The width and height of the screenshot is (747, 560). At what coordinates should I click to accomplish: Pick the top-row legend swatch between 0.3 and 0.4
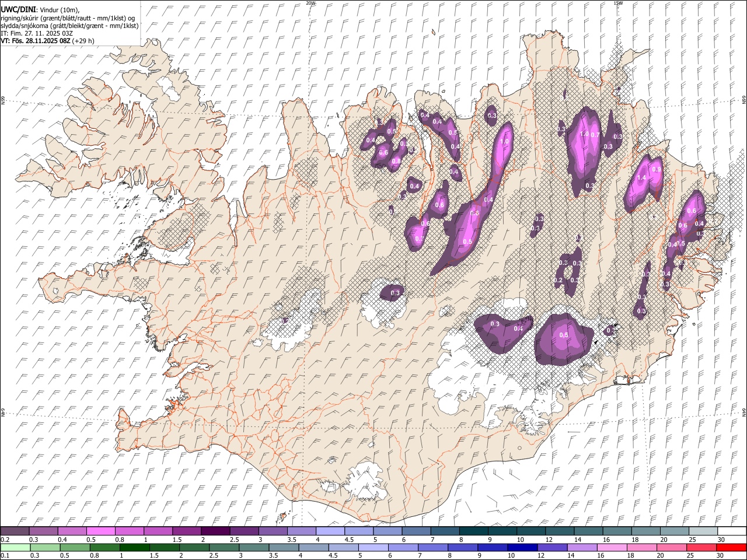click(x=44, y=531)
